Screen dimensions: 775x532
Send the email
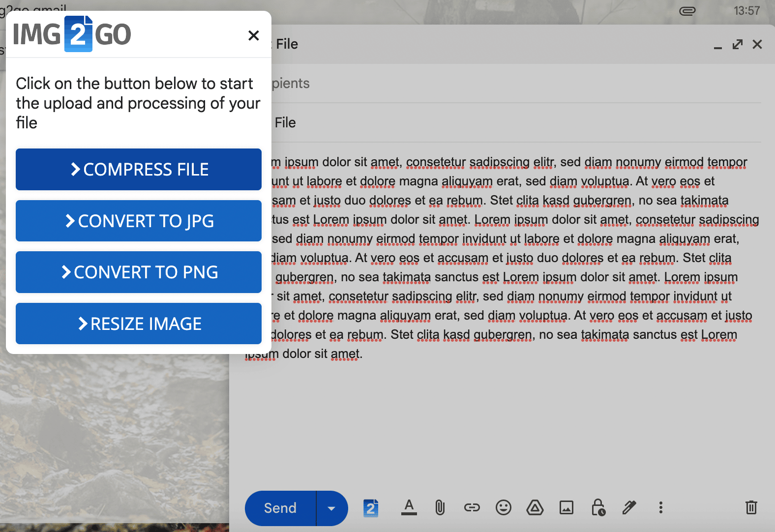[x=280, y=508]
